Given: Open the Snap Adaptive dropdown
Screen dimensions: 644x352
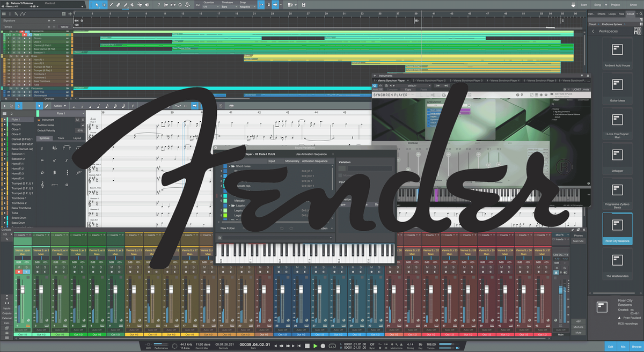Looking at the screenshot, I should tap(248, 6).
